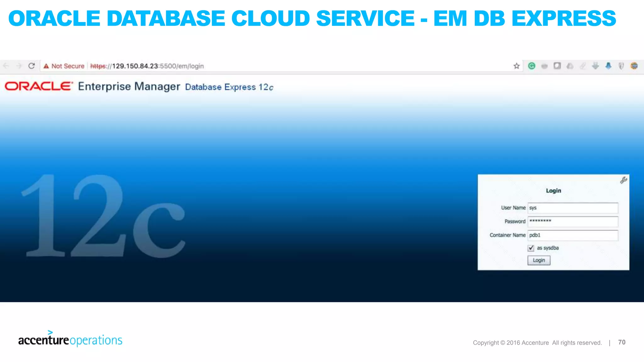Click into the Container Name field
Image resolution: width=644 pixels, height=362 pixels.
pos(573,235)
